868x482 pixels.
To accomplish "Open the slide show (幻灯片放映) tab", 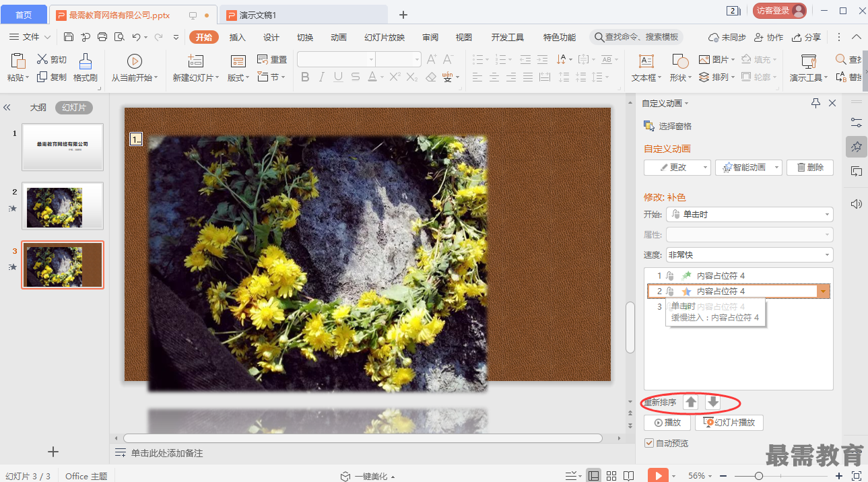I will click(385, 37).
